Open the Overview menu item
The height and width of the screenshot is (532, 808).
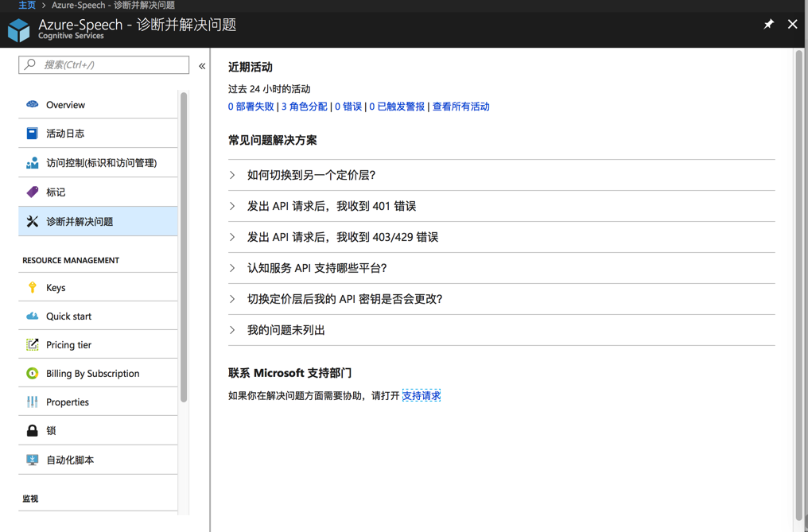(98, 105)
